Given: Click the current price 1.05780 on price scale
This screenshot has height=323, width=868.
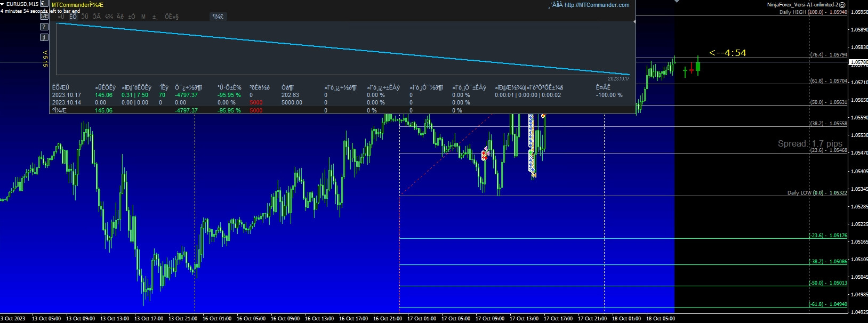Looking at the screenshot, I should coord(858,62).
